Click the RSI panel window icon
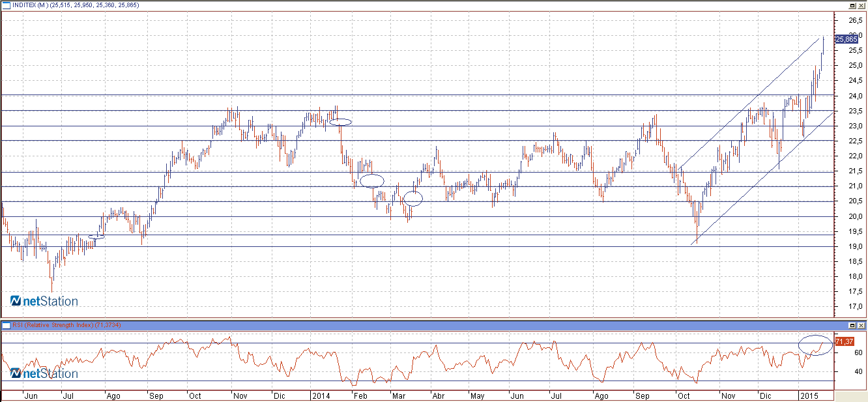The width and height of the screenshot is (868, 402). (7, 324)
